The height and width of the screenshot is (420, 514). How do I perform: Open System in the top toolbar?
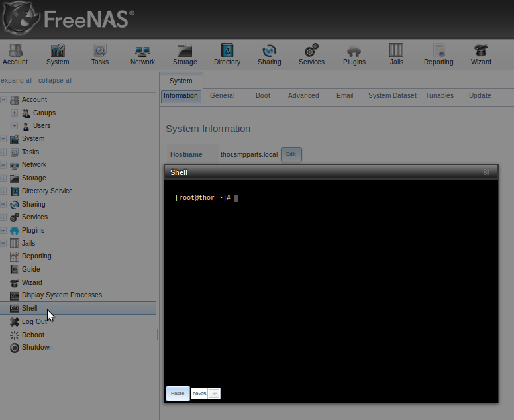(x=58, y=55)
